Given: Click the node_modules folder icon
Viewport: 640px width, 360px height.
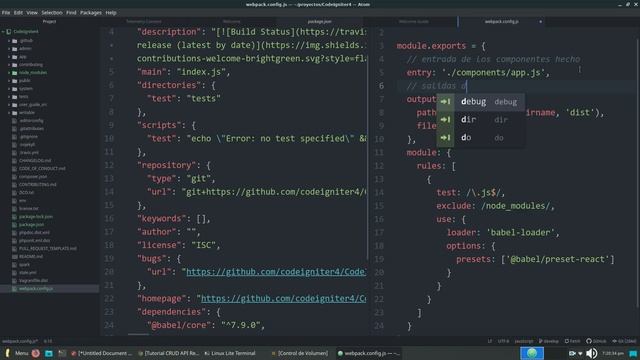Looking at the screenshot, I should pyautogui.click(x=15, y=73).
